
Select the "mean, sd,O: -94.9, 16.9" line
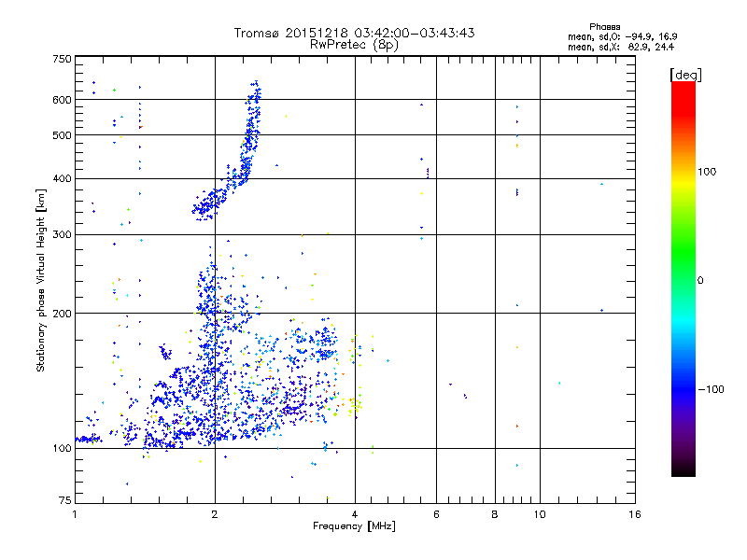point(622,36)
